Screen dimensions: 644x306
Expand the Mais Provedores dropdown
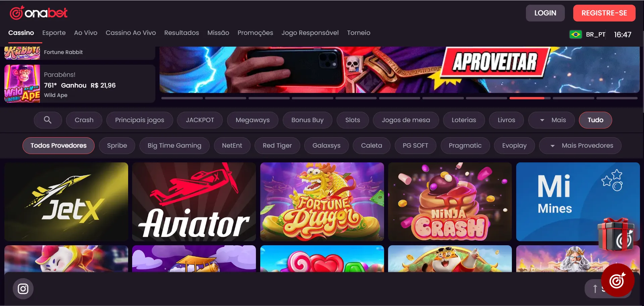point(580,146)
